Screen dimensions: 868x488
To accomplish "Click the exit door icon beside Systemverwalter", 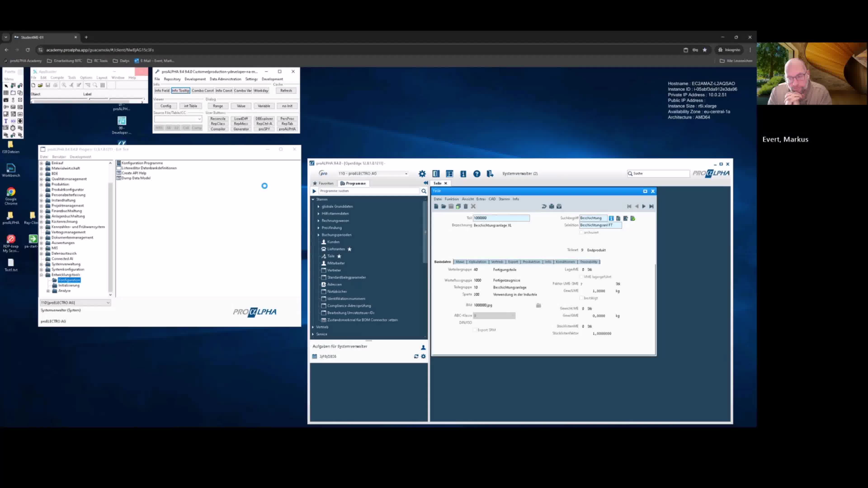I will pos(490,174).
